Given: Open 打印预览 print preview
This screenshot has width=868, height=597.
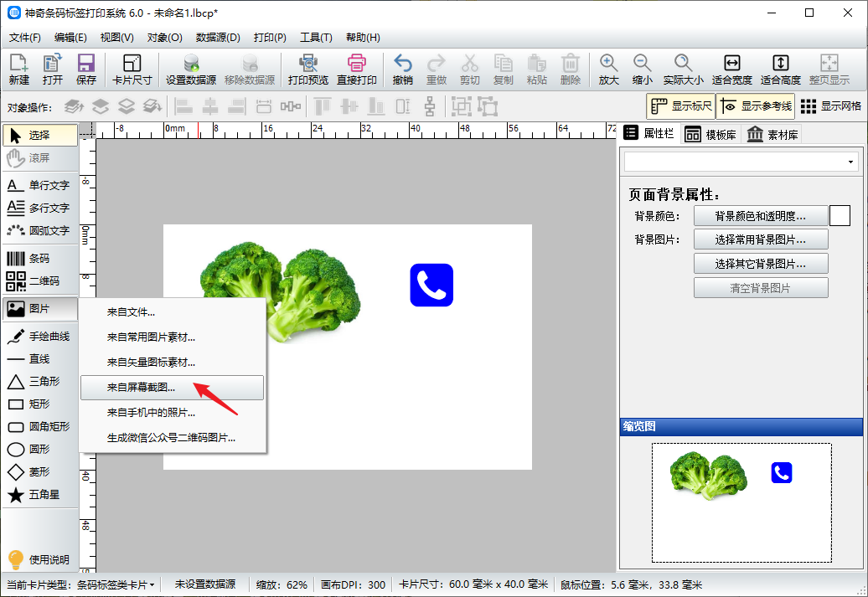Looking at the screenshot, I should tap(308, 69).
